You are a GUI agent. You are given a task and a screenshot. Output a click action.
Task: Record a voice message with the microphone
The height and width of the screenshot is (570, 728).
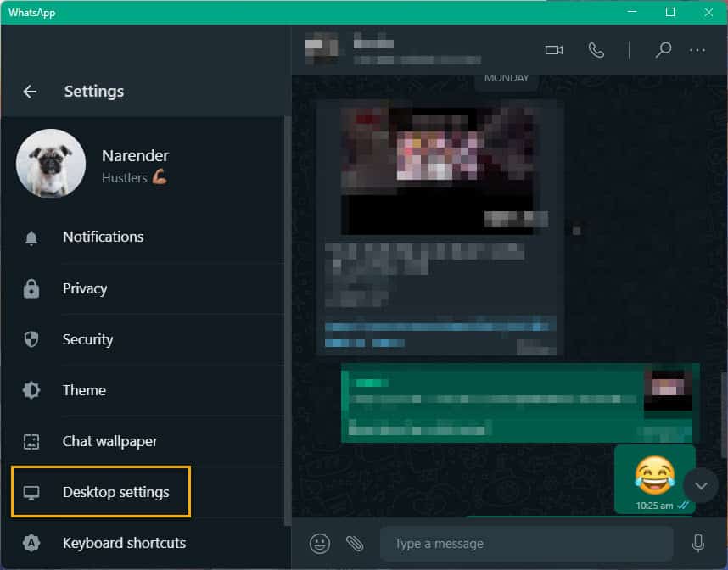[697, 543]
